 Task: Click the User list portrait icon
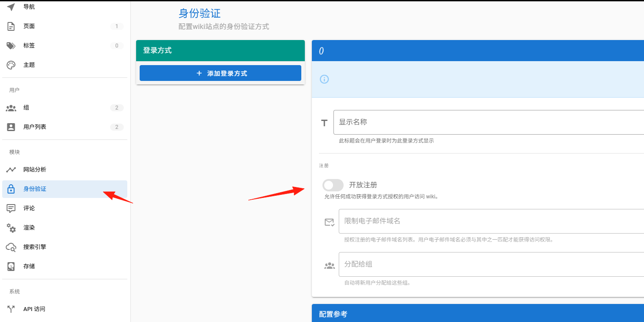tap(11, 127)
